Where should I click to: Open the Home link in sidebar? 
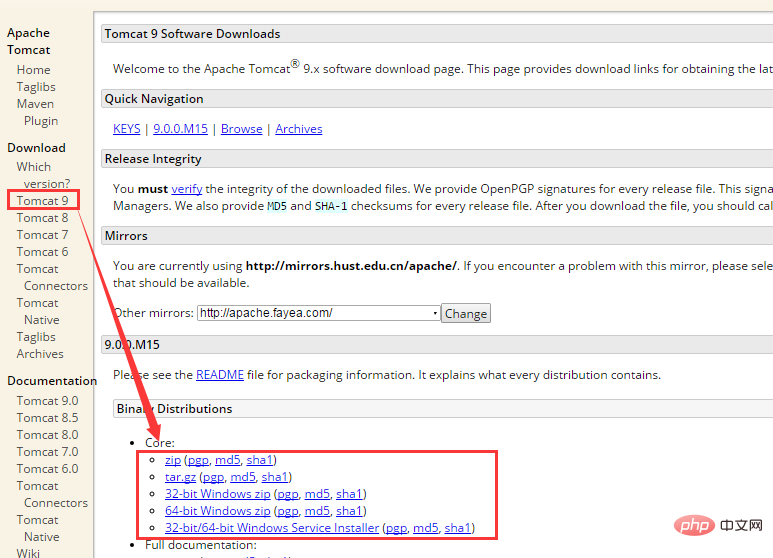click(33, 70)
